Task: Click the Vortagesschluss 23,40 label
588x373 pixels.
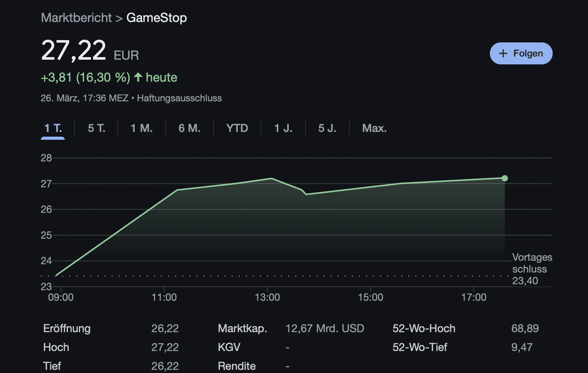Action: (x=532, y=269)
